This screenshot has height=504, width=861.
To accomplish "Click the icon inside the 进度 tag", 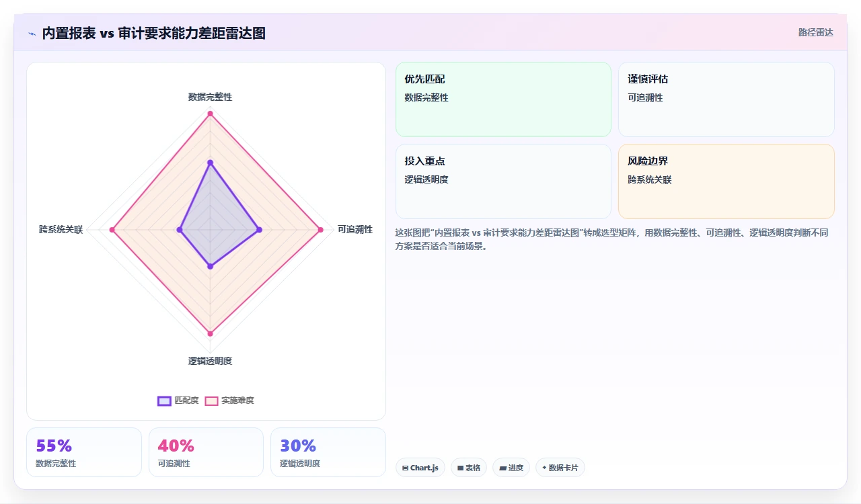I will click(502, 468).
